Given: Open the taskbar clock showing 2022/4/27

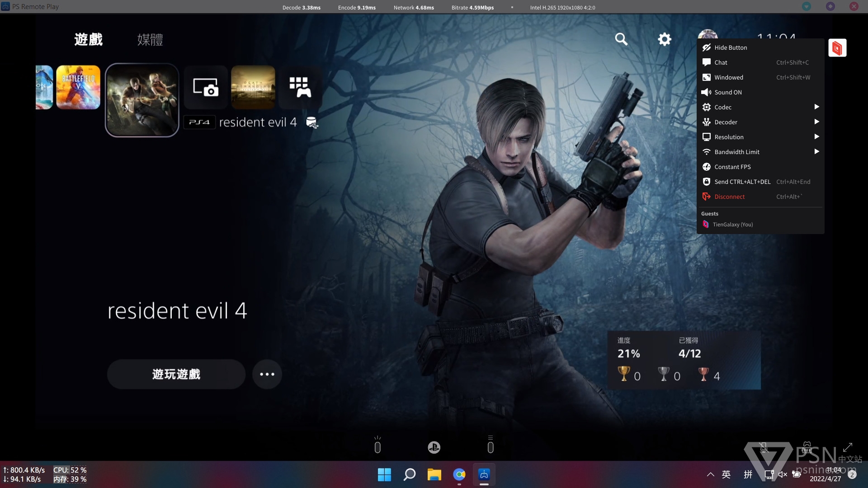Looking at the screenshot, I should tap(826, 474).
